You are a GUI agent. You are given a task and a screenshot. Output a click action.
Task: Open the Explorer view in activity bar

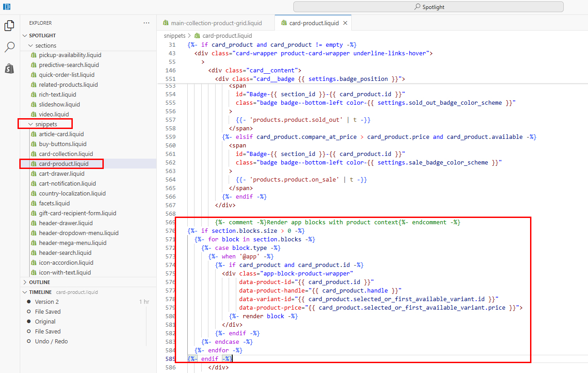[x=9, y=26]
